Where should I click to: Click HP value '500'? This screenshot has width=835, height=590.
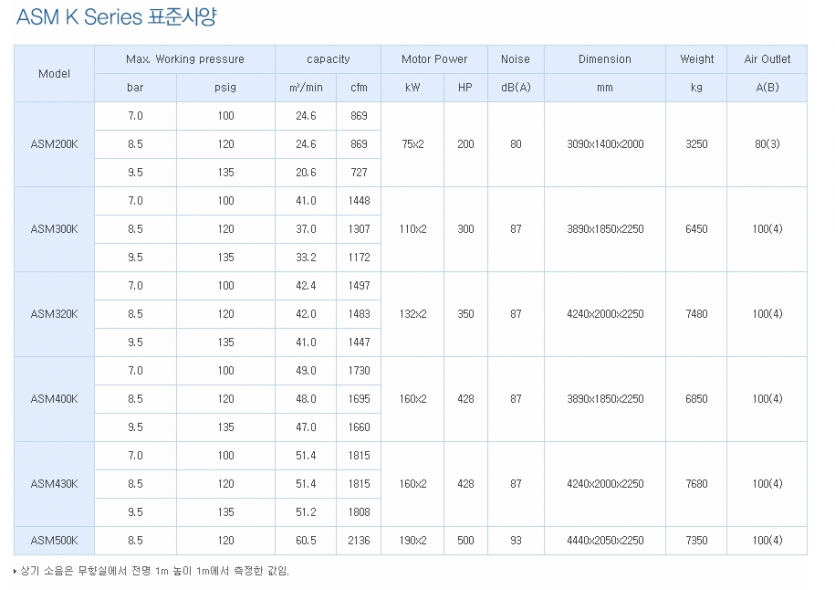[465, 540]
